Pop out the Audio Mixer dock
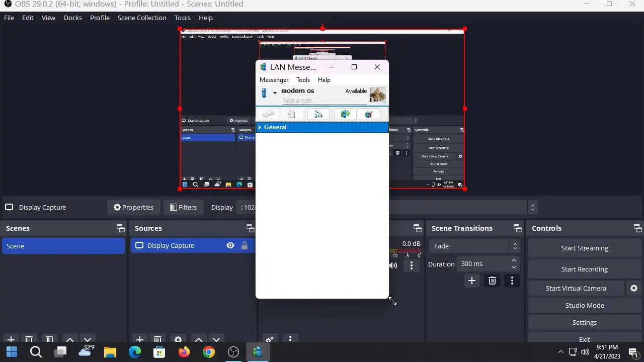644x362 pixels. pyautogui.click(x=417, y=228)
